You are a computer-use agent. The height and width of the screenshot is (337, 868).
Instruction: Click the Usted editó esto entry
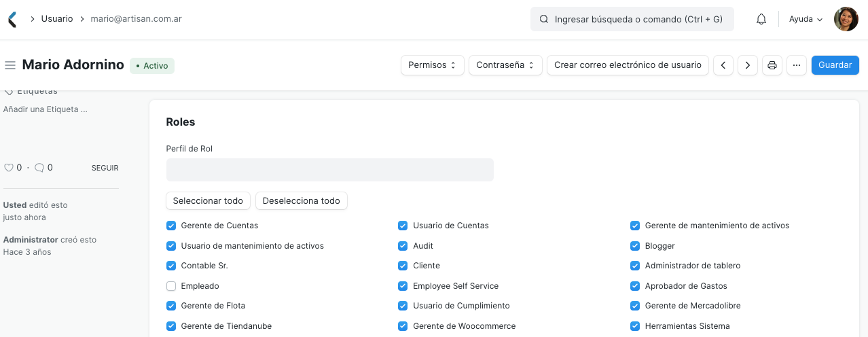(x=35, y=211)
